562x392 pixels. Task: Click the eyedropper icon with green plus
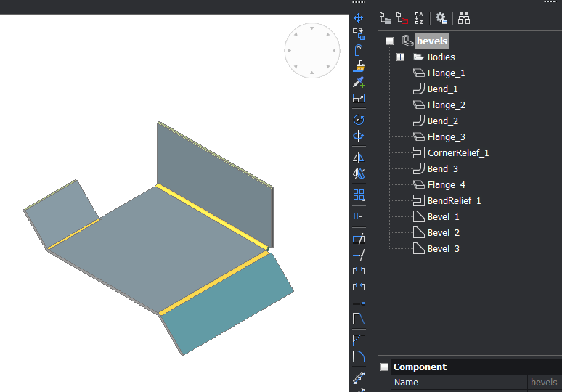pyautogui.click(x=358, y=83)
